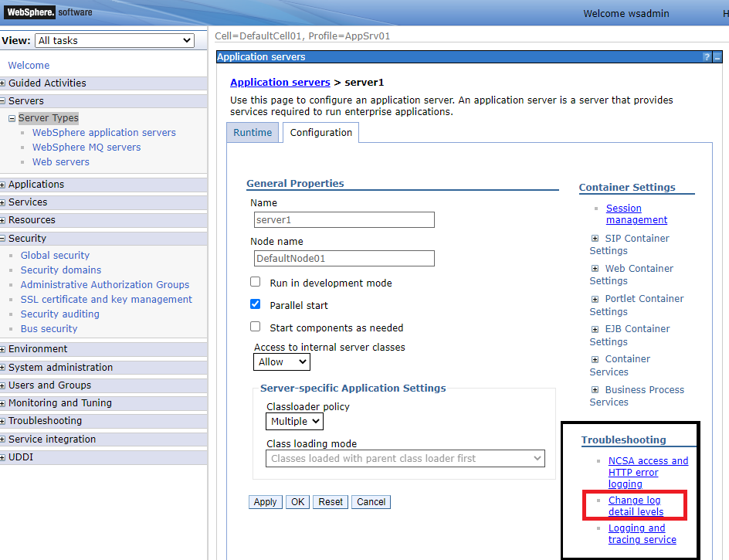729x560 pixels.
Task: Expand Monitoring and Tuning section
Action: pos(3,403)
